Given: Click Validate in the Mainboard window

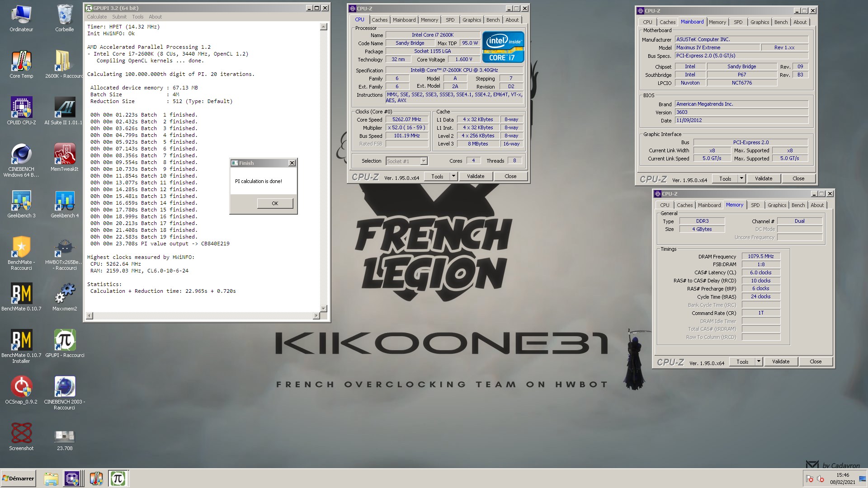Looking at the screenshot, I should (x=763, y=178).
